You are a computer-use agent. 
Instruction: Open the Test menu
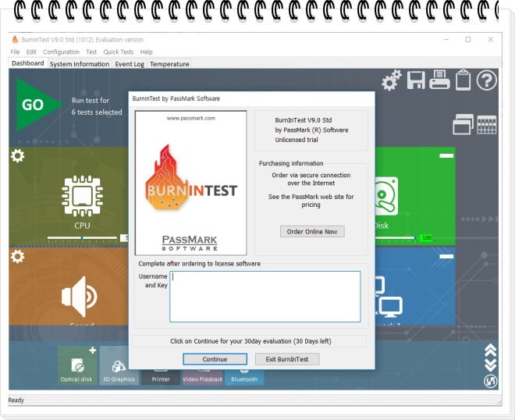(91, 52)
